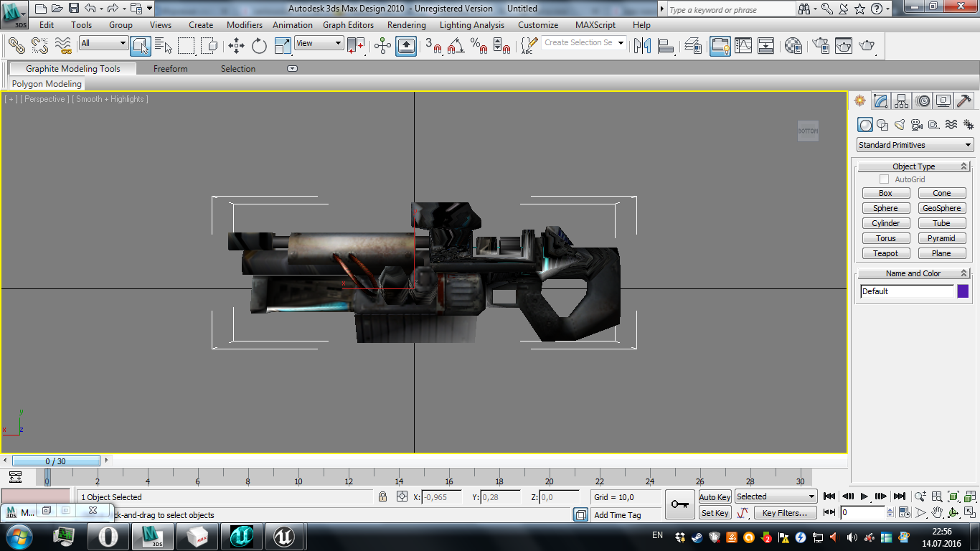This screenshot has width=980, height=551.
Task: Click the Render Production teapot
Action: pyautogui.click(x=867, y=46)
